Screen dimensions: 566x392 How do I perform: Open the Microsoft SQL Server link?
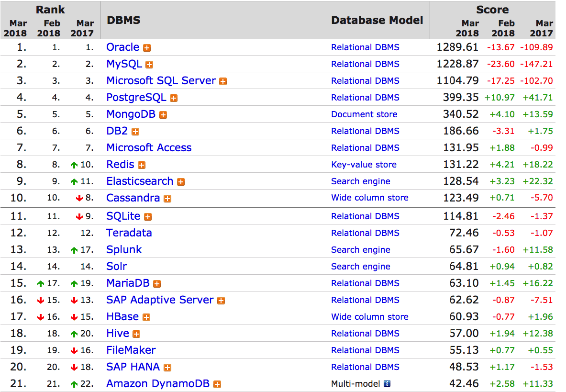tap(161, 81)
